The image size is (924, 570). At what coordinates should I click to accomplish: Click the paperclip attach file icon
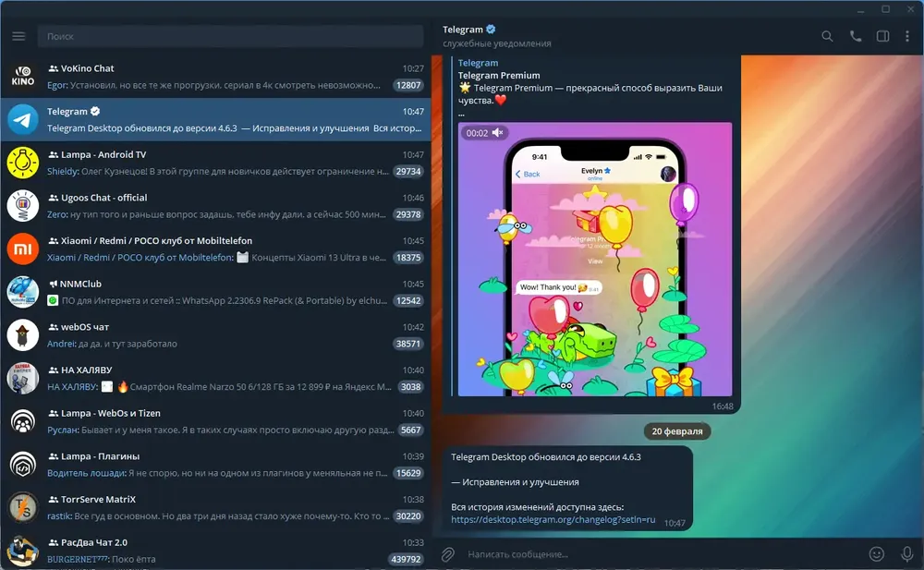pyautogui.click(x=448, y=554)
